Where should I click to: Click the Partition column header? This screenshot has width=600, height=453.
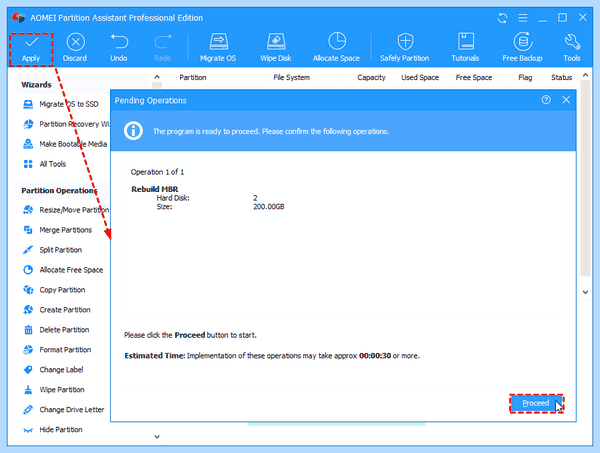(x=193, y=77)
